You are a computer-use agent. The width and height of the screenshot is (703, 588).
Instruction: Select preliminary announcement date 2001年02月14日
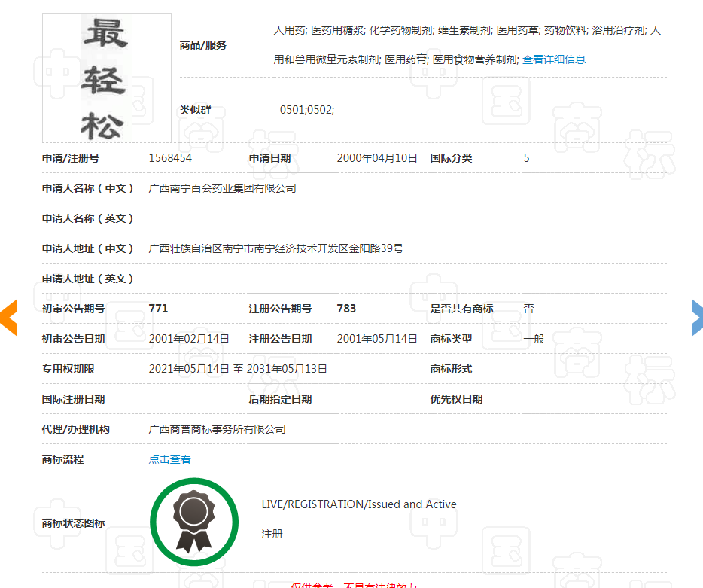pos(189,339)
